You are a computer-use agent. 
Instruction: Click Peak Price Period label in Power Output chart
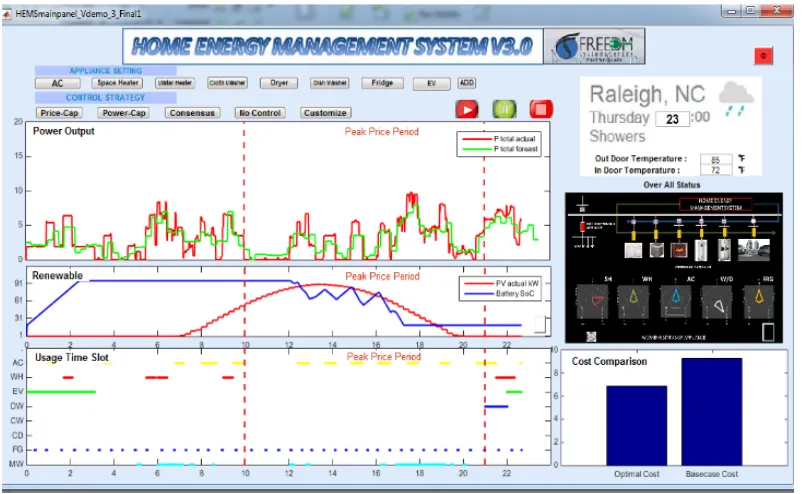382,132
